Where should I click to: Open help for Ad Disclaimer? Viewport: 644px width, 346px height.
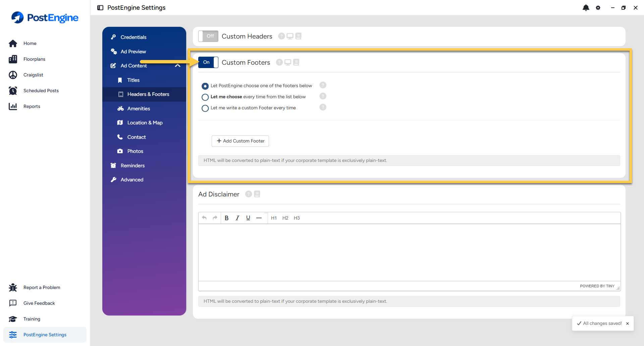249,194
